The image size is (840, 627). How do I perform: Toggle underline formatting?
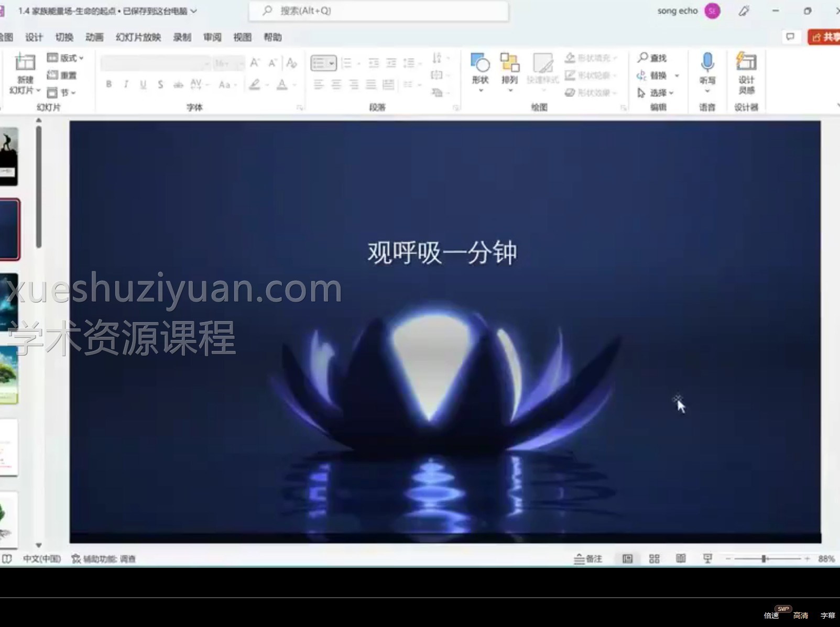click(x=143, y=83)
